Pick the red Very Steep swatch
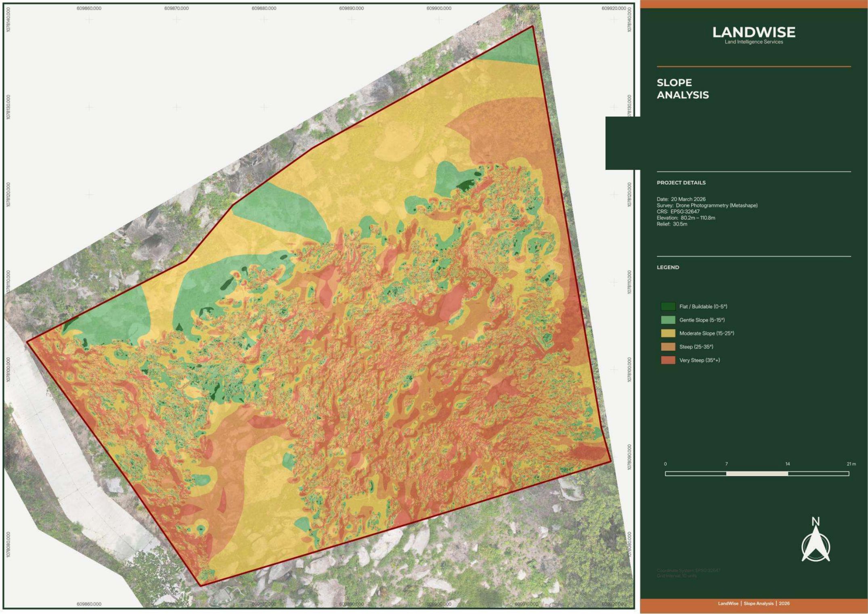The width and height of the screenshot is (868, 614). coord(668,360)
